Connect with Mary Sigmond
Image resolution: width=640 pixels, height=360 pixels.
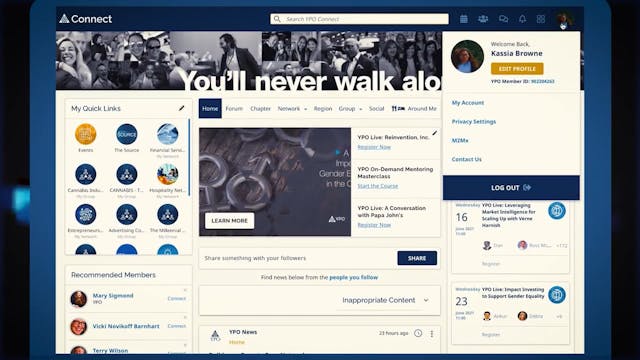(x=177, y=298)
